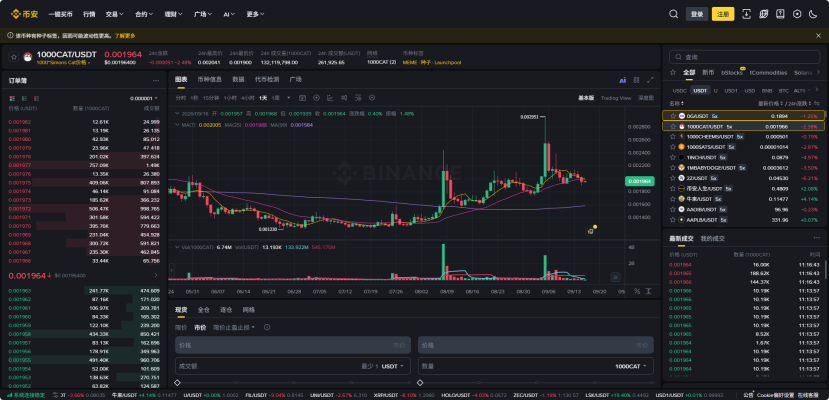The width and height of the screenshot is (829, 400).
Task: Open the chart display options list icon
Action: tap(358, 98)
